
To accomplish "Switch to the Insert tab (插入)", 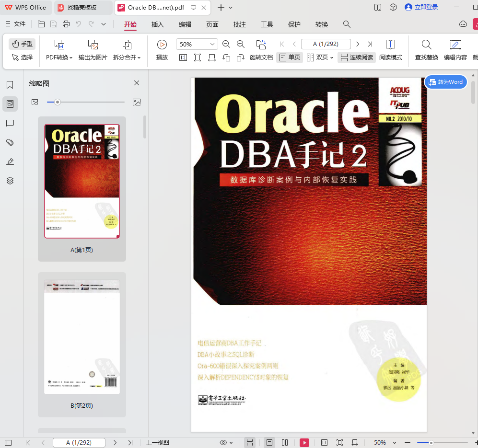I will (x=157, y=24).
